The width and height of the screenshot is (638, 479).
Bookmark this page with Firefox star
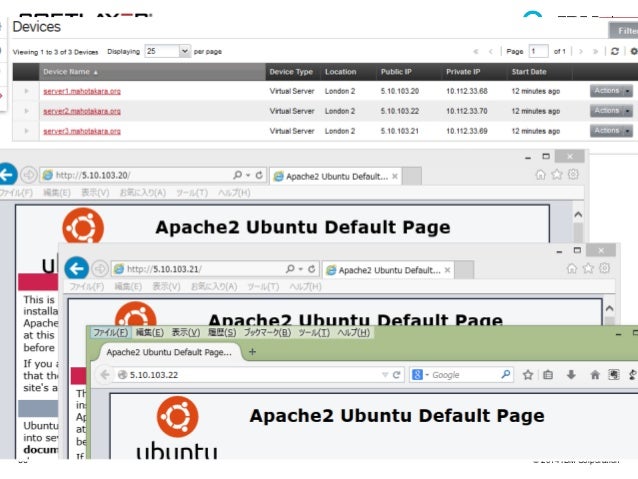(528, 375)
